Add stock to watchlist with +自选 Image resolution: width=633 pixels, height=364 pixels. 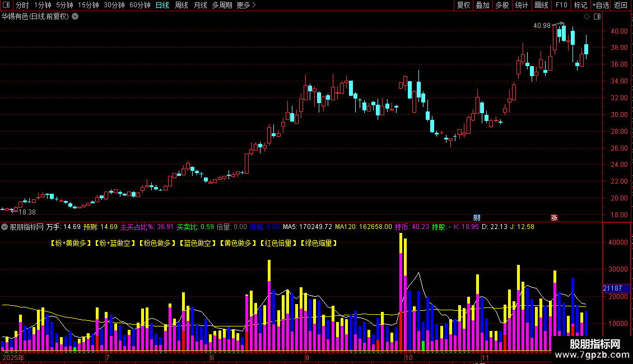[601, 5]
